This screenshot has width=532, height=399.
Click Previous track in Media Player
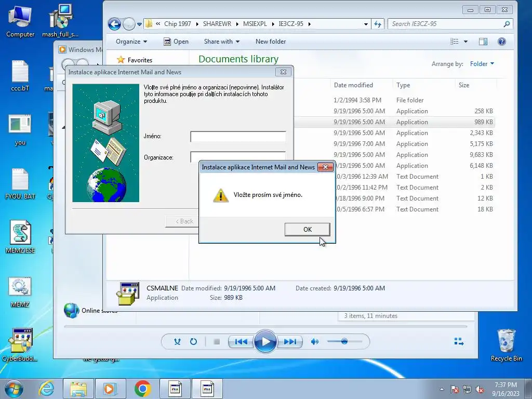[241, 342]
